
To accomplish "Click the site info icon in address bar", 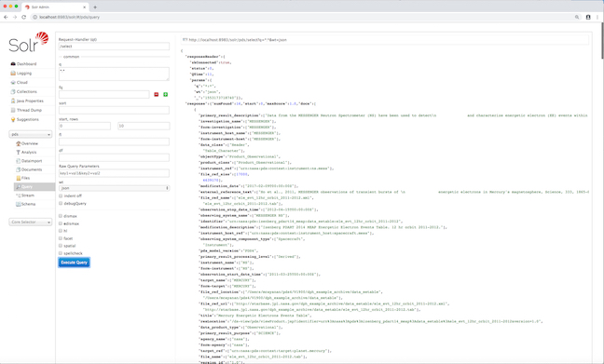I will click(x=35, y=17).
